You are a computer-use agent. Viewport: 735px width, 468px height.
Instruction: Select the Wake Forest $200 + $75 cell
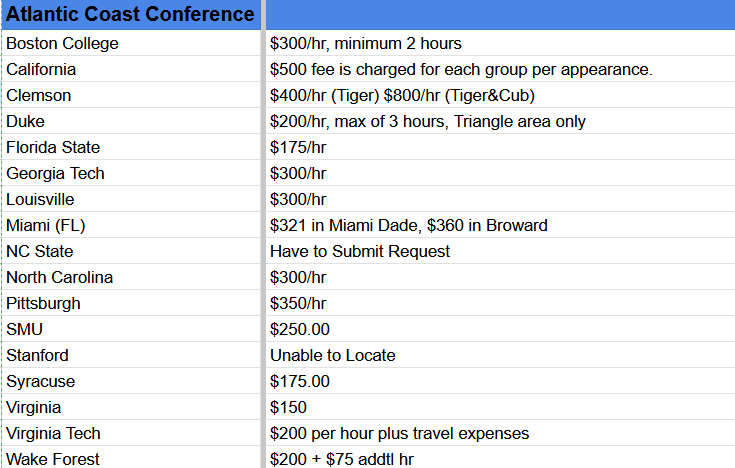click(x=500, y=458)
